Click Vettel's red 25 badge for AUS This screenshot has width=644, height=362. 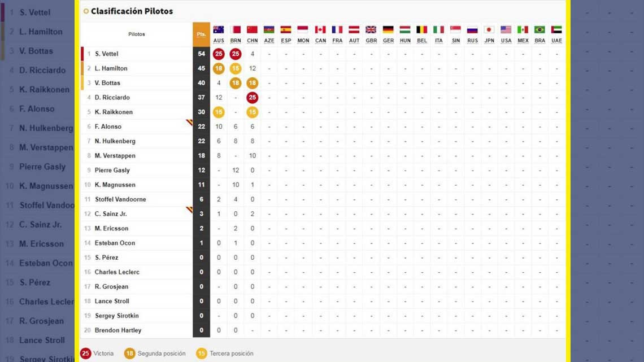tap(219, 54)
